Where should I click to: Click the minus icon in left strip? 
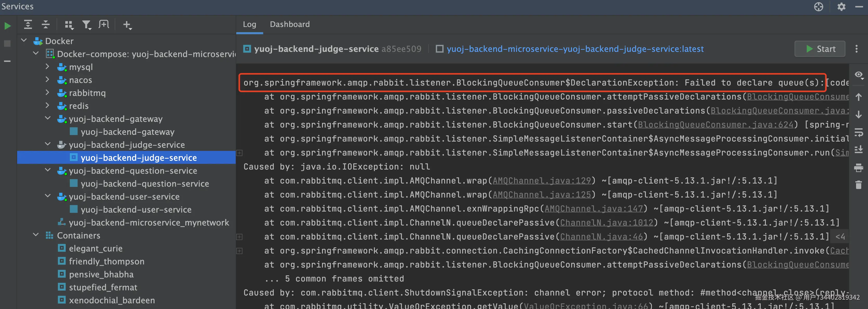(7, 61)
